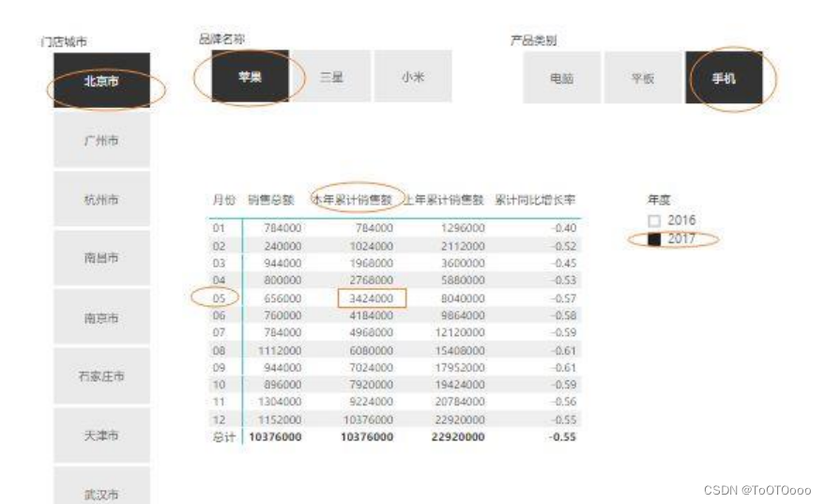Viewport: 825px width, 504px height.
Task: Click sales total cell 1152000
Action: 280,420
